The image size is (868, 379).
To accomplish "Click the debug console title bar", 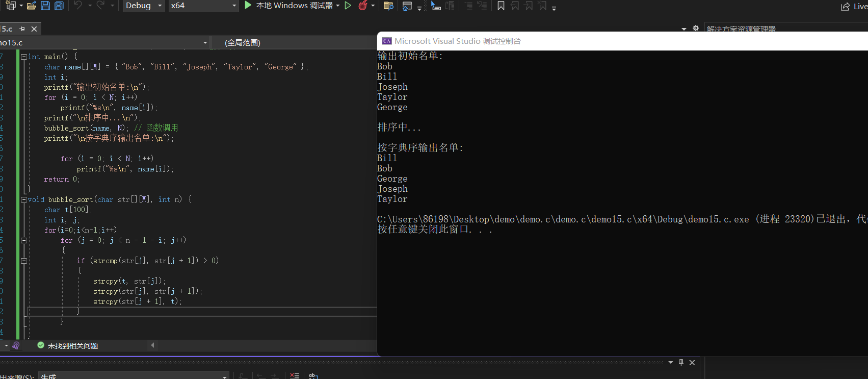I will pyautogui.click(x=622, y=41).
